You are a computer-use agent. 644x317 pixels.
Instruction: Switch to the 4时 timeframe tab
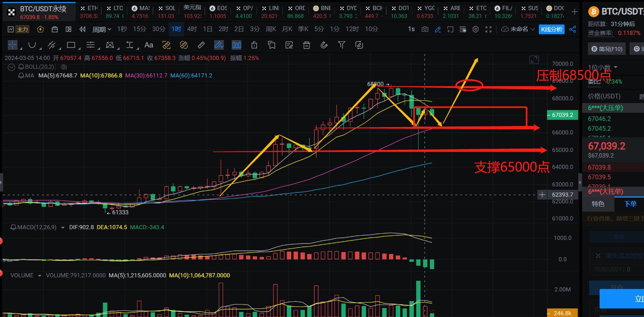[x=192, y=29]
